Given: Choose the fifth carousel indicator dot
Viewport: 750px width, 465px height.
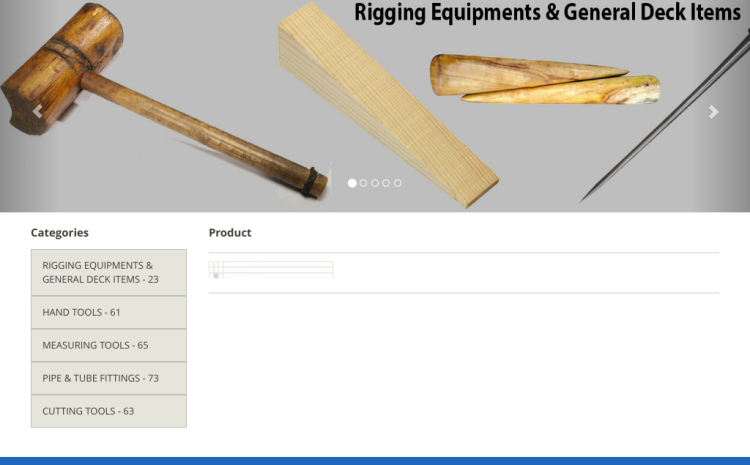Looking at the screenshot, I should coord(397,183).
